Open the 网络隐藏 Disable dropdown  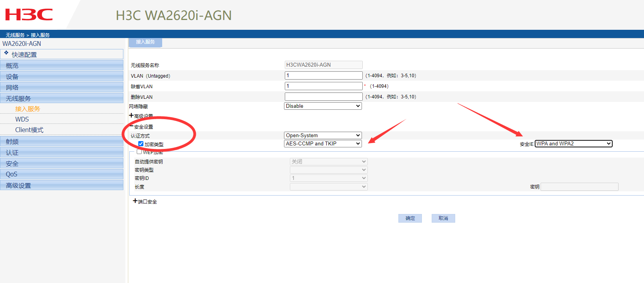click(322, 106)
